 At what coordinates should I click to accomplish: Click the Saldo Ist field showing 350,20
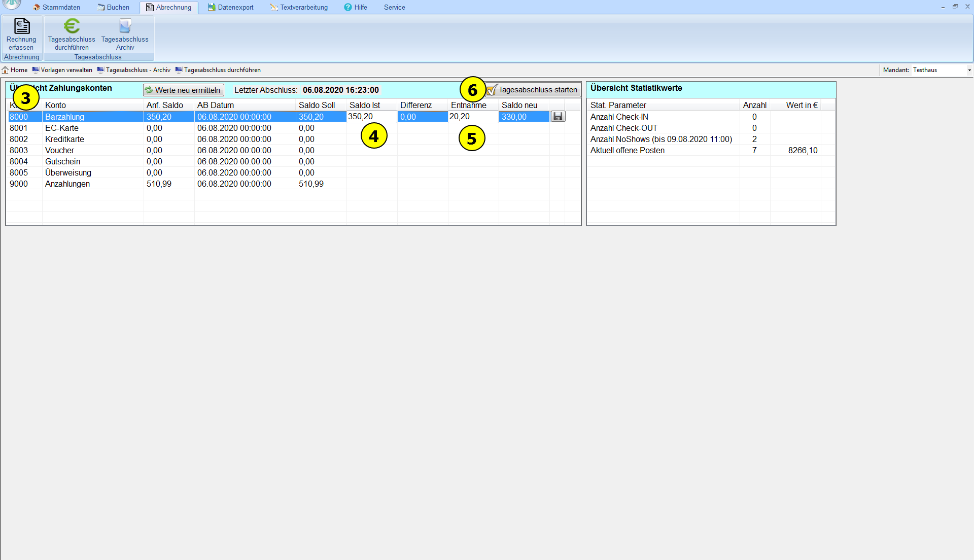tap(371, 117)
